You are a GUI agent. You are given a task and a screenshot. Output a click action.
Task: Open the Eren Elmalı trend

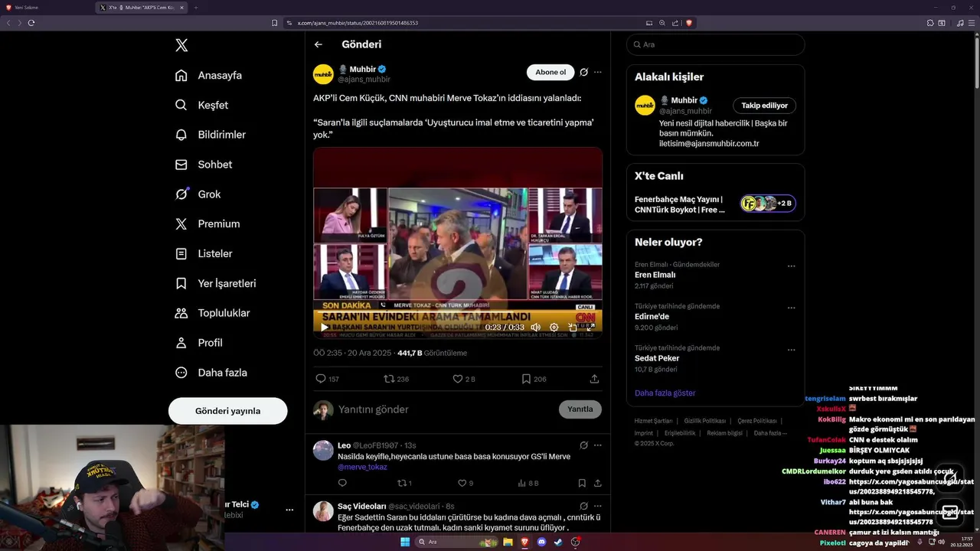click(655, 275)
